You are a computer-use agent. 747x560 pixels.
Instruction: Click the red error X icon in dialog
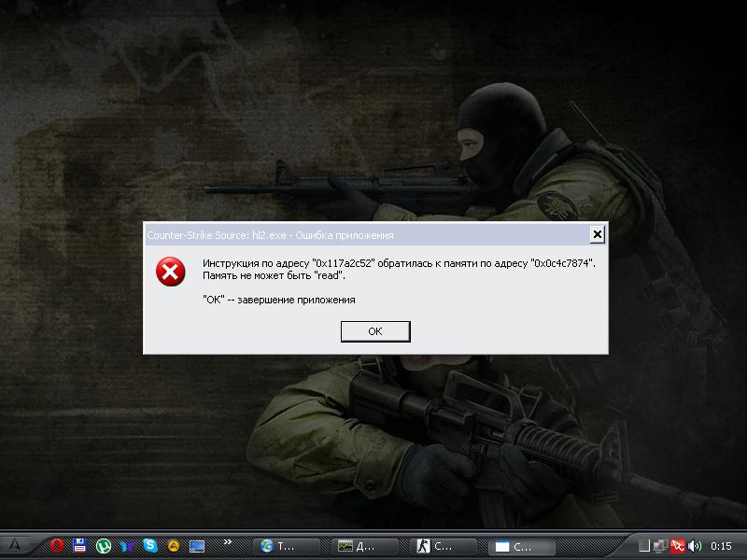click(x=171, y=272)
